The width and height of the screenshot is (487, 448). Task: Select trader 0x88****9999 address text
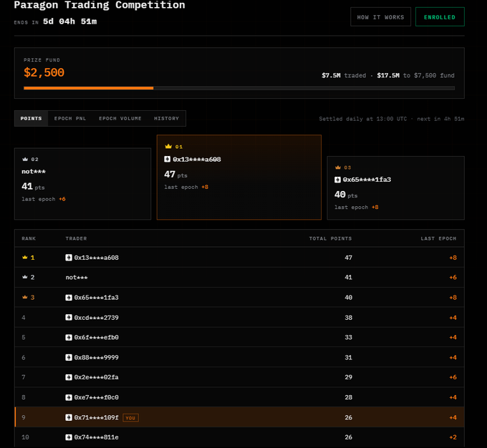pos(96,357)
